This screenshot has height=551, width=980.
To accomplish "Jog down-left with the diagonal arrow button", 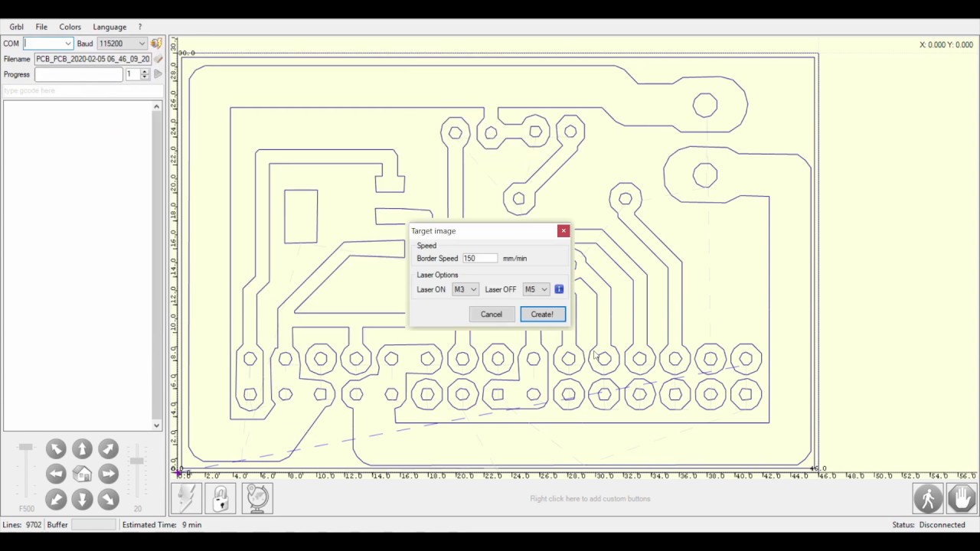I will tap(56, 499).
